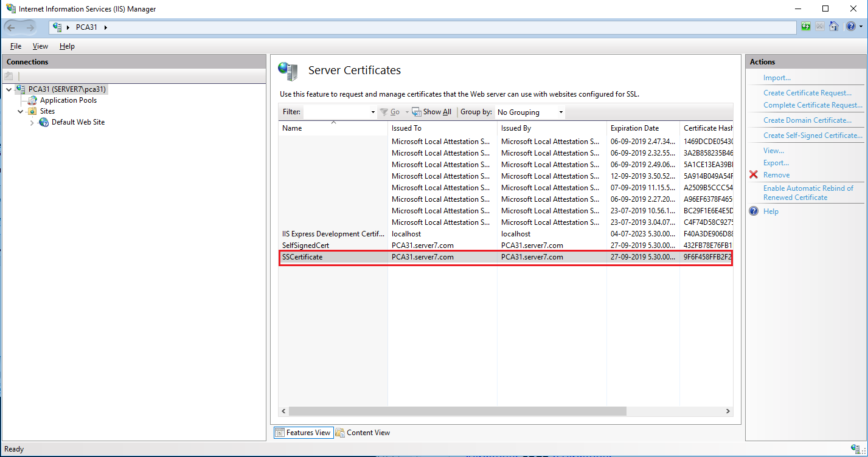
Task: Click the View... action link
Action: (774, 151)
